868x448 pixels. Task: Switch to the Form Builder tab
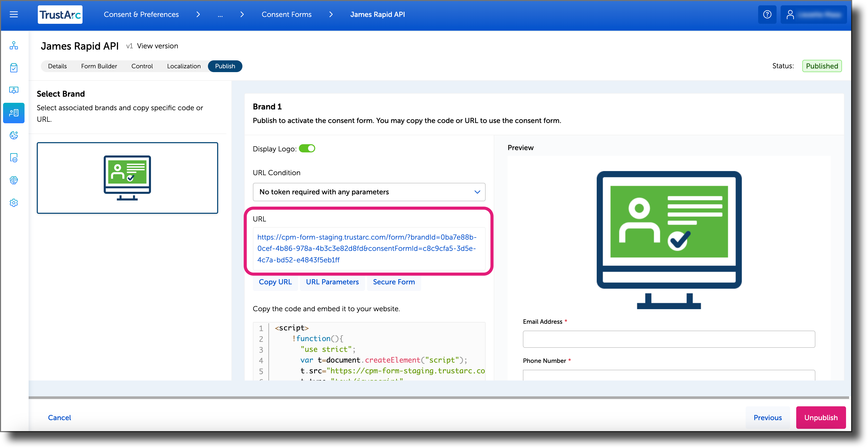pos(99,66)
